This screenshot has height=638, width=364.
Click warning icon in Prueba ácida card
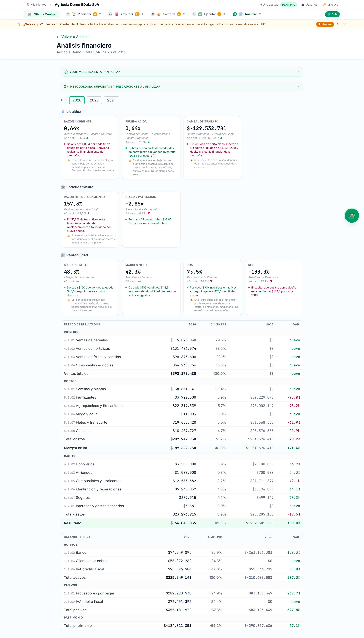[130, 160]
